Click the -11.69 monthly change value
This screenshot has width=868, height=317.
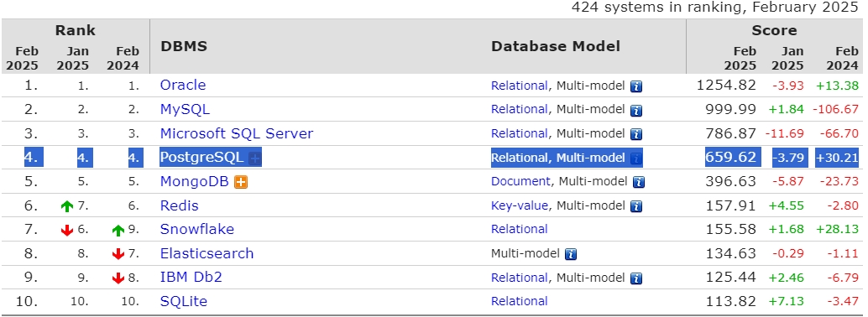pyautogui.click(x=784, y=133)
